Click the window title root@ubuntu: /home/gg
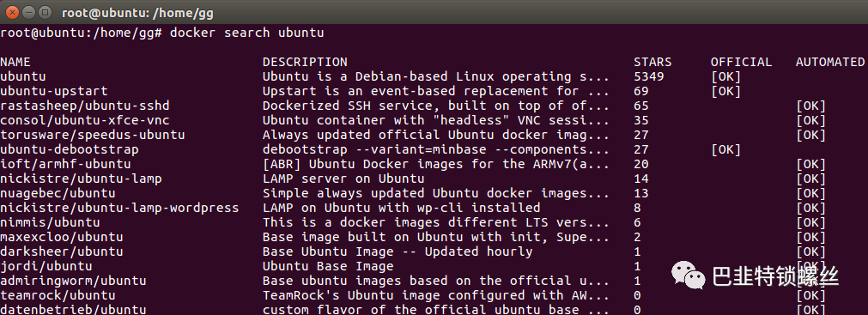The image size is (868, 315). point(137,12)
